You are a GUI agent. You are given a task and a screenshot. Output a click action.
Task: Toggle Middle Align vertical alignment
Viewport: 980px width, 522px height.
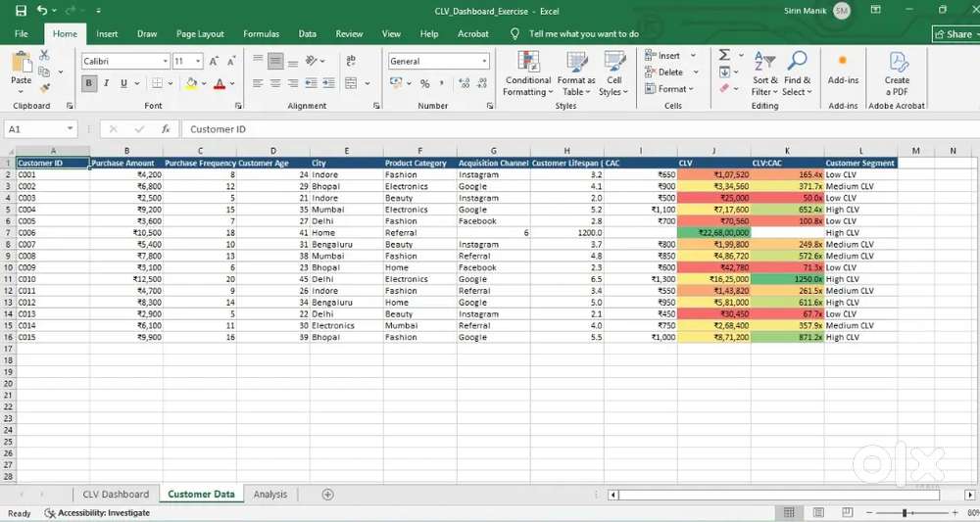(x=275, y=61)
